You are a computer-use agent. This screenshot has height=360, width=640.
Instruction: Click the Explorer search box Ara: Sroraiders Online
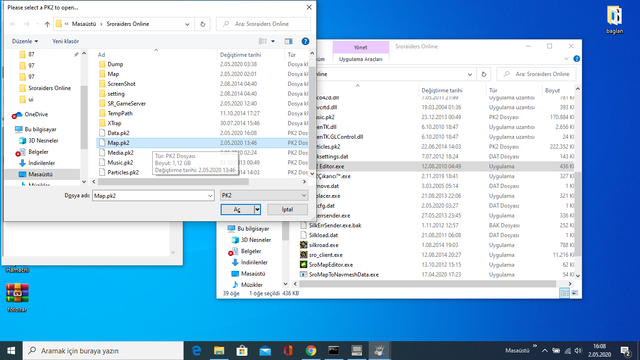pyautogui.click(x=536, y=74)
